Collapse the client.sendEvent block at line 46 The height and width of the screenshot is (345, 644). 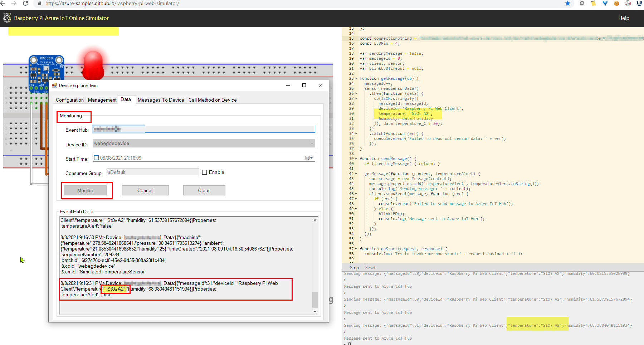tap(356, 194)
